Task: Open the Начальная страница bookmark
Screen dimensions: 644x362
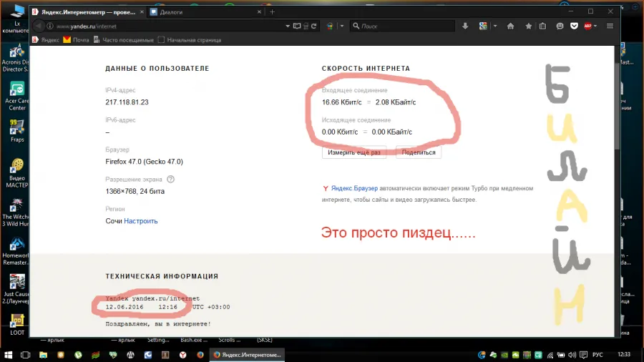Action: click(190, 40)
